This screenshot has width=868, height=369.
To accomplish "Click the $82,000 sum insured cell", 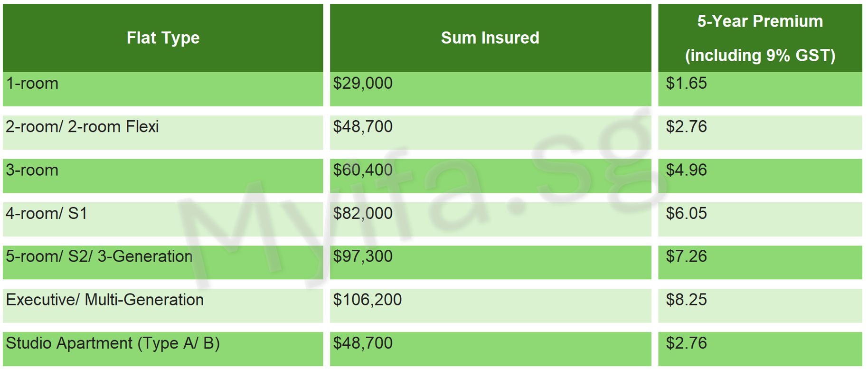I will 363,214.
